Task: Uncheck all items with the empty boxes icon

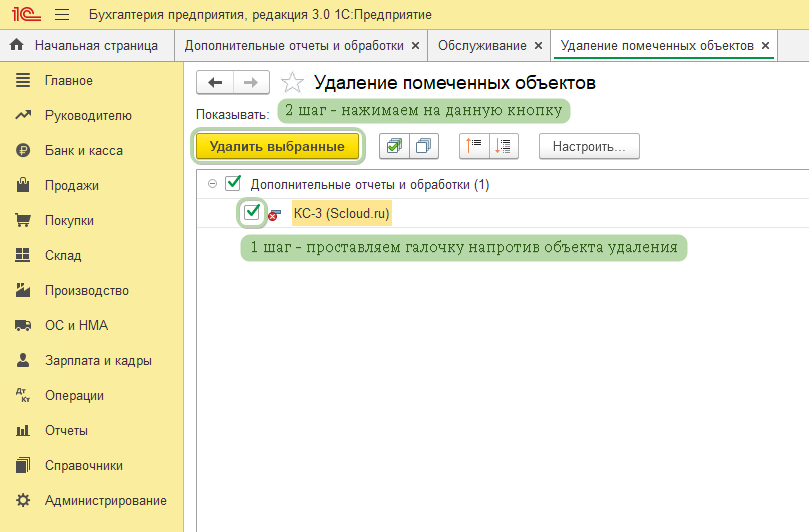Action: (x=424, y=147)
